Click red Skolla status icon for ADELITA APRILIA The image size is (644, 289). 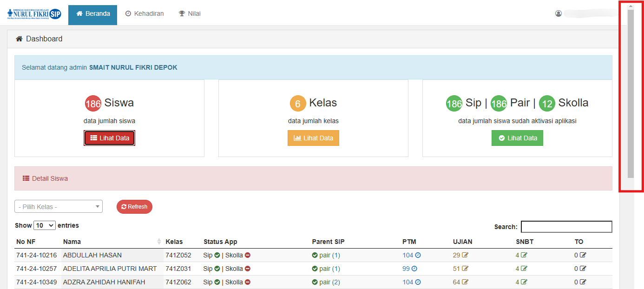(x=248, y=269)
